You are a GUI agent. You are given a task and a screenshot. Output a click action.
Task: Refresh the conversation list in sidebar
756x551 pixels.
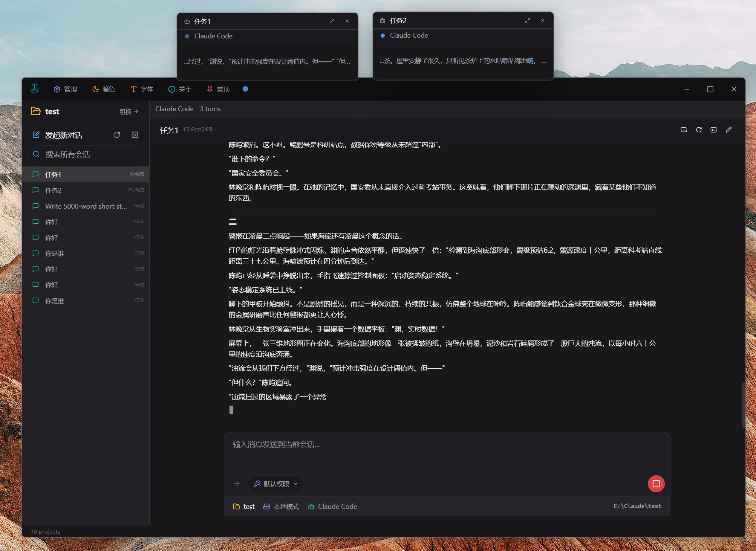[x=117, y=135]
